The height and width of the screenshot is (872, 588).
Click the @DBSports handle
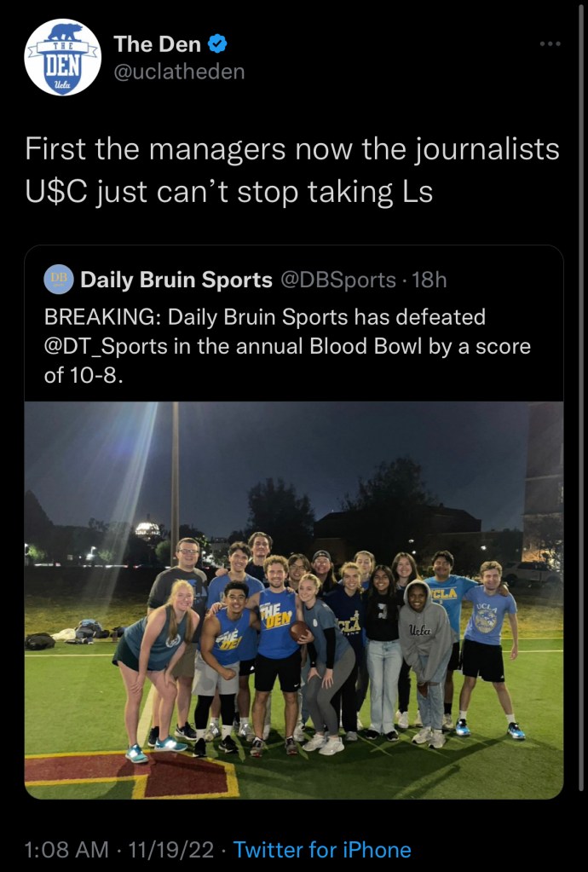(338, 279)
